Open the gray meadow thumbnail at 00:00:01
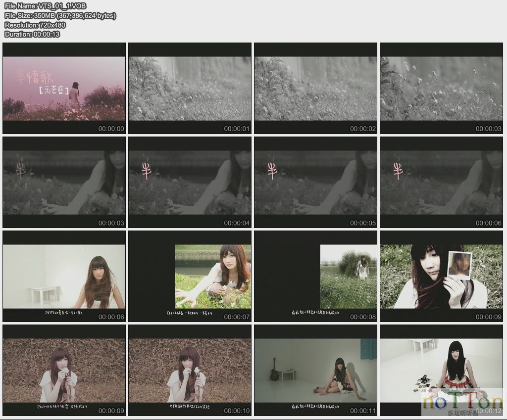Viewport: 507px width, 420px height. [x=190, y=88]
